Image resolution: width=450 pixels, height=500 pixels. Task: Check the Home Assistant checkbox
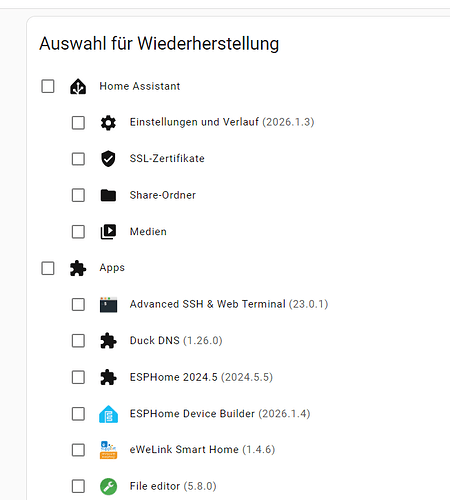click(x=48, y=86)
